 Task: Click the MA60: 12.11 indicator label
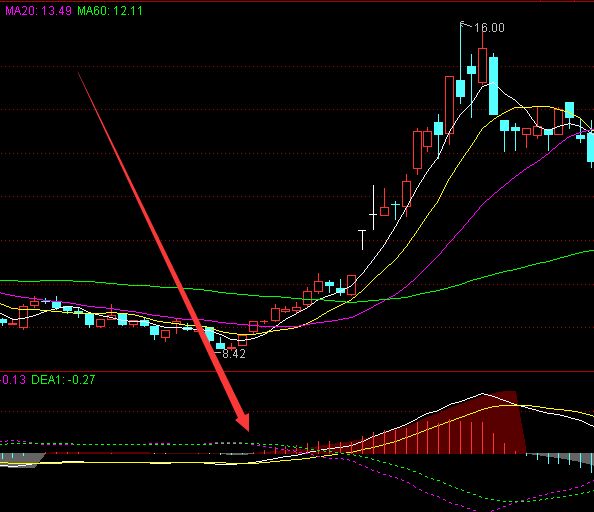tap(110, 11)
